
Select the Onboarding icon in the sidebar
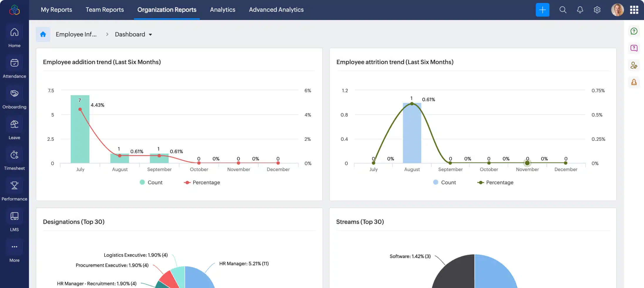[14, 97]
